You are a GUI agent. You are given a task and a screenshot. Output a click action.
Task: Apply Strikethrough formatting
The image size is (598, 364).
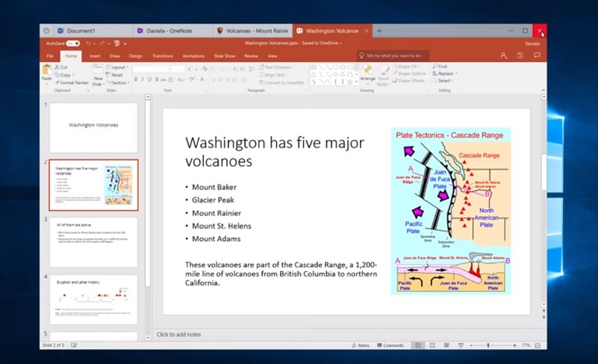pos(163,79)
